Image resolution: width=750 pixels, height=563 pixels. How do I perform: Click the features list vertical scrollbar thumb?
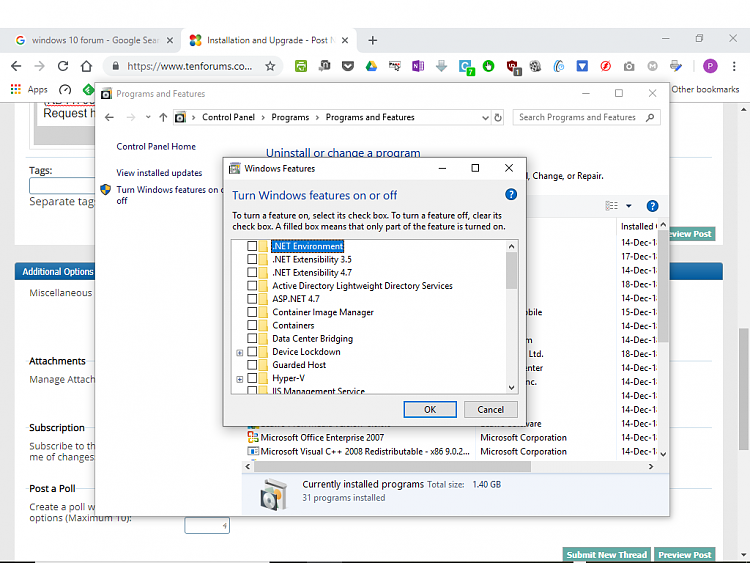tap(511, 270)
